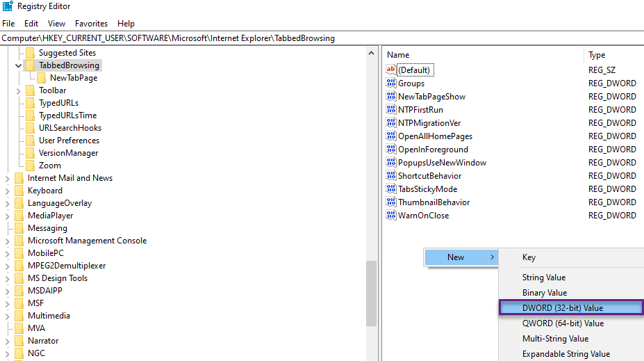Image resolution: width=644 pixels, height=361 pixels.
Task: Expand the Internet Mail and News key
Action: 7,178
